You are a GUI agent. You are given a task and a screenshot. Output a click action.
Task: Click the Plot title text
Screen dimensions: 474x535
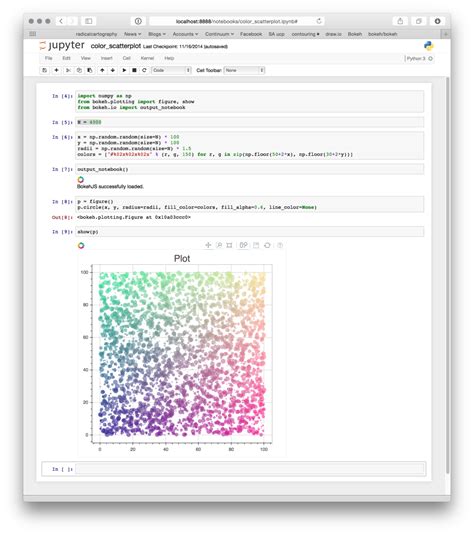(x=182, y=259)
